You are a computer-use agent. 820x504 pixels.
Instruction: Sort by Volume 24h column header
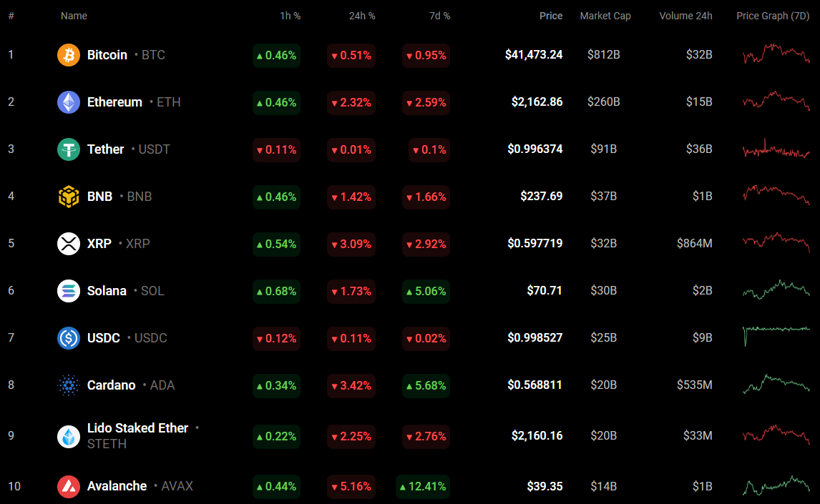685,16
